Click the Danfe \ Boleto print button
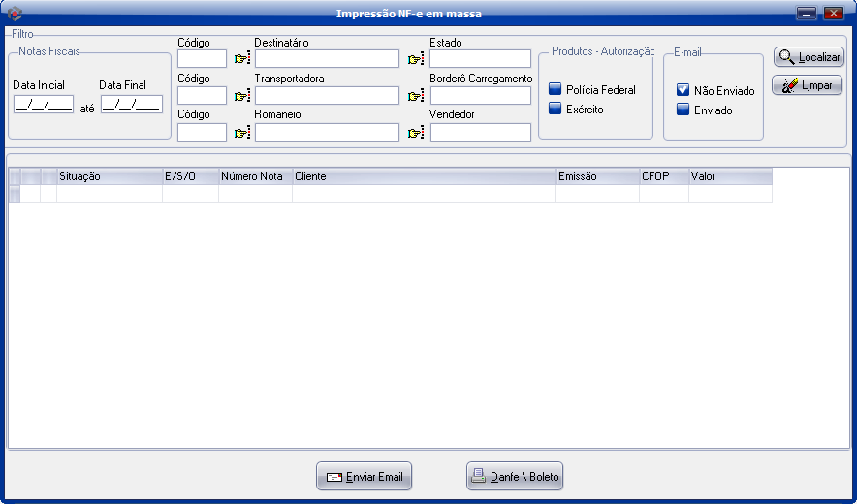The width and height of the screenshot is (857, 504). tap(515, 477)
